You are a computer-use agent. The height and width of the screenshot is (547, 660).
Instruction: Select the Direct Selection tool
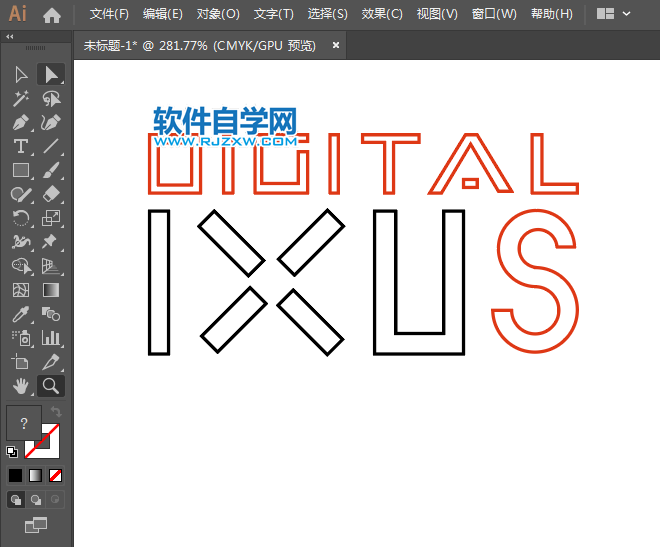pyautogui.click(x=51, y=75)
